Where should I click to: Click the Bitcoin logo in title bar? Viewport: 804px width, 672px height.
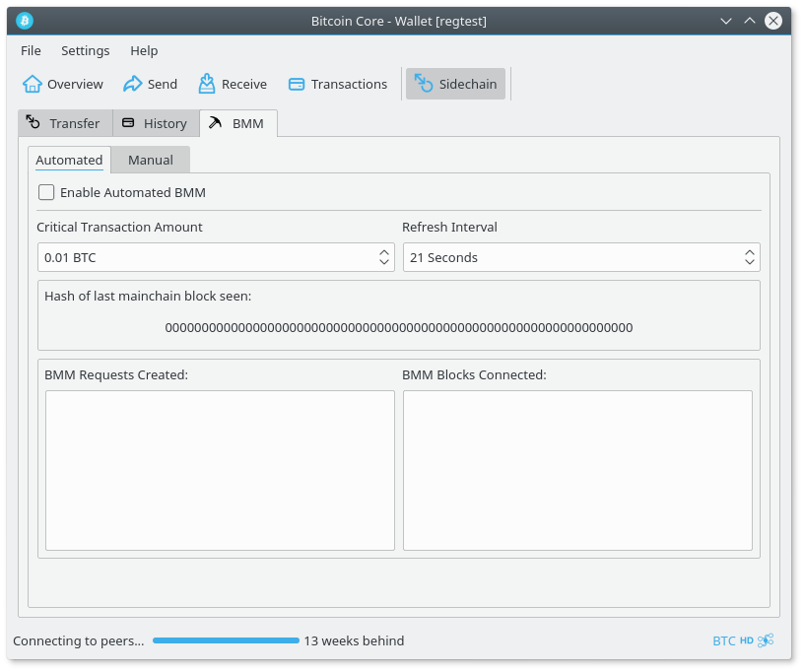coord(24,21)
